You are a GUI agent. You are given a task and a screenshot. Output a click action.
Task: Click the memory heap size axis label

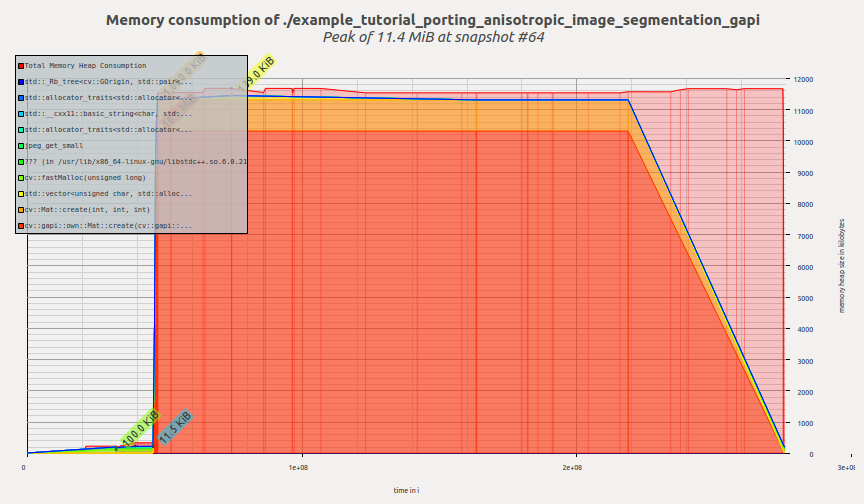coord(842,267)
